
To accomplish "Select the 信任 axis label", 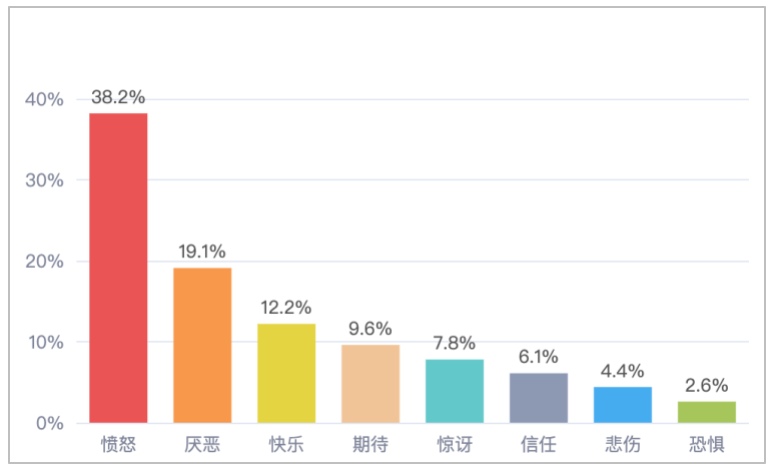I will click(538, 443).
